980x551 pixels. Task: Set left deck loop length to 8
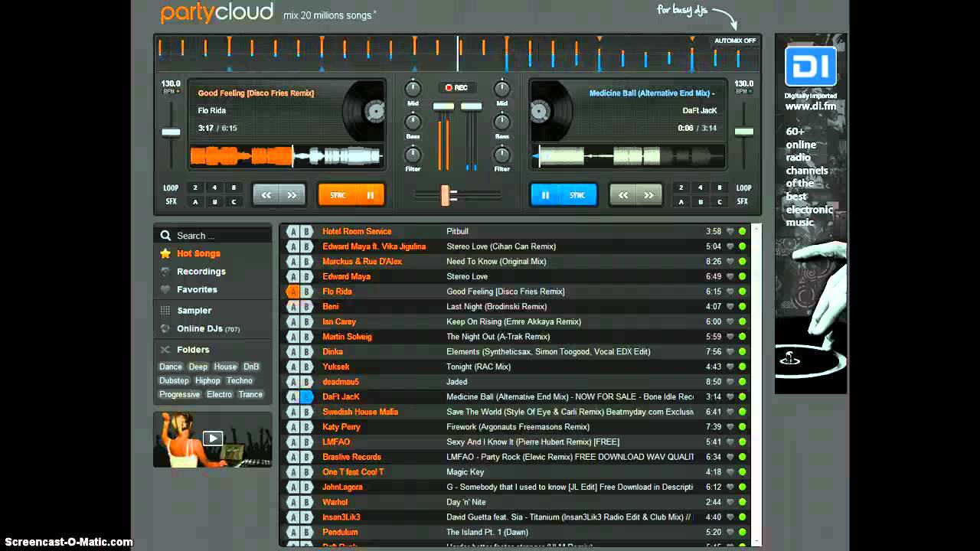(x=234, y=187)
